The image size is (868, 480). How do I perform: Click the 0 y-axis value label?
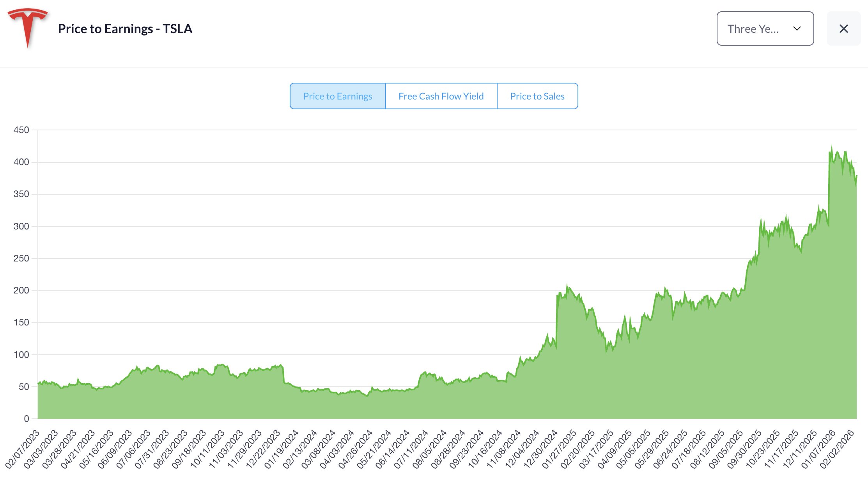27,419
